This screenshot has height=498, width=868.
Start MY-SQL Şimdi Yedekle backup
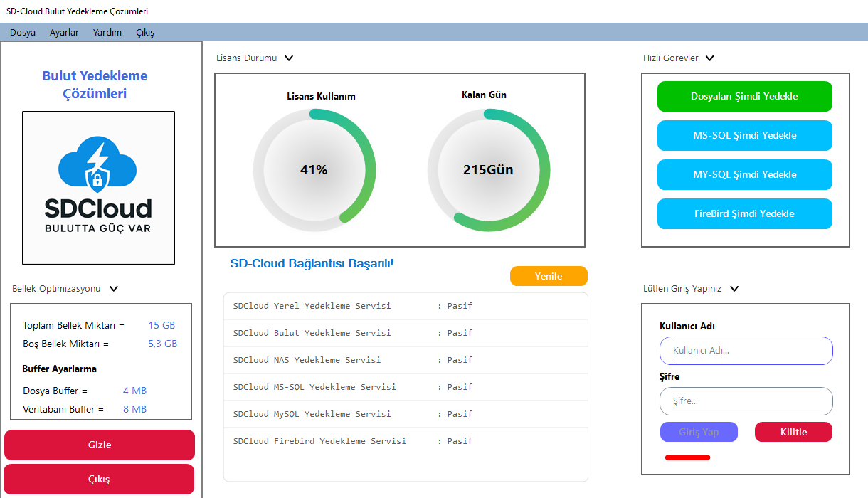(x=744, y=175)
